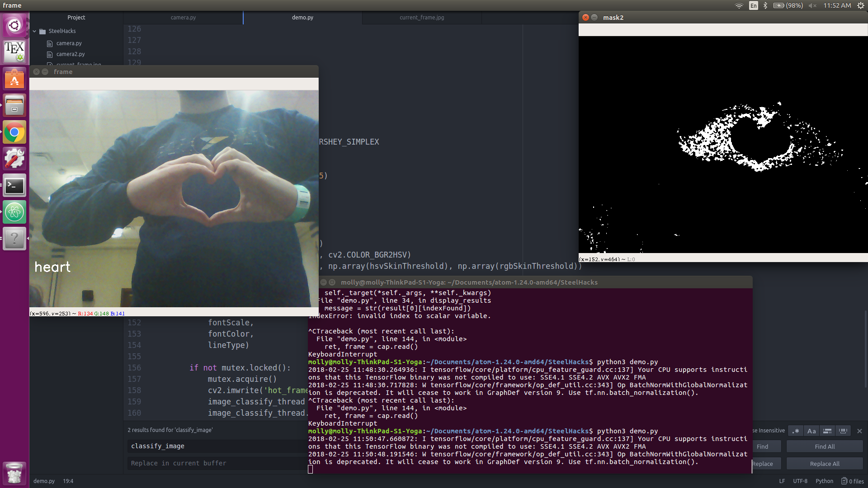The width and height of the screenshot is (868, 488).
Task: Open the Python grammar selector
Action: [824, 481]
